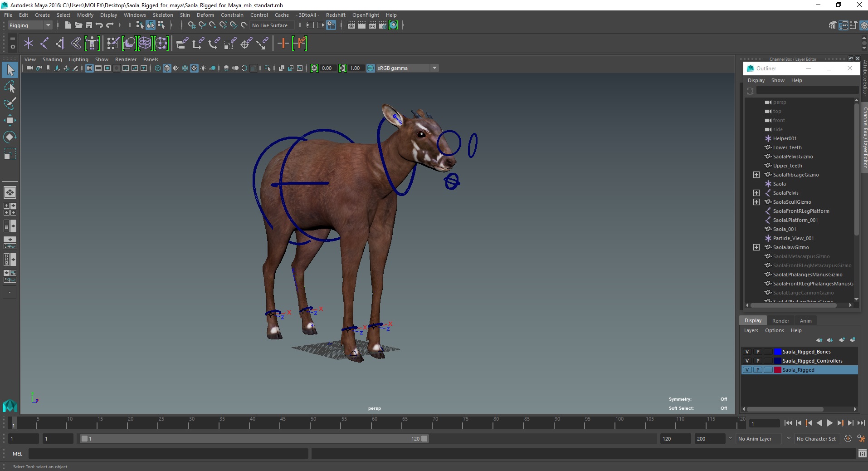Open the Skeleton menu
The width and height of the screenshot is (868, 471).
coord(162,15)
